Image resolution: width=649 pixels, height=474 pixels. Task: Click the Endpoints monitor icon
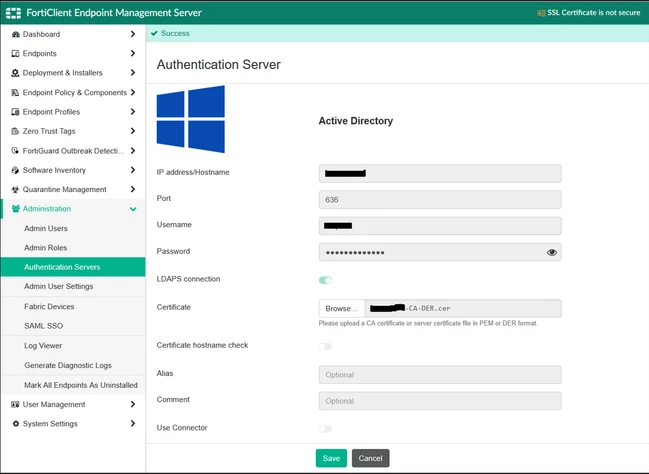15,53
